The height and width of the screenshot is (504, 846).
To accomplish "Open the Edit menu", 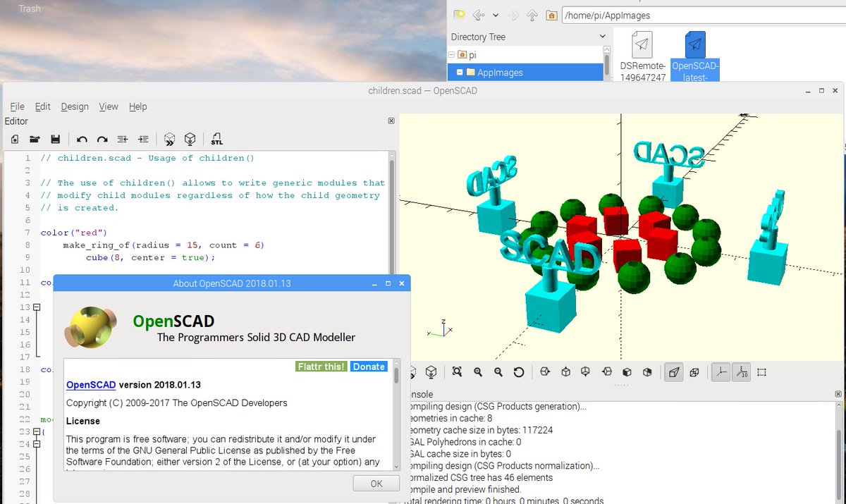I will pyautogui.click(x=43, y=106).
